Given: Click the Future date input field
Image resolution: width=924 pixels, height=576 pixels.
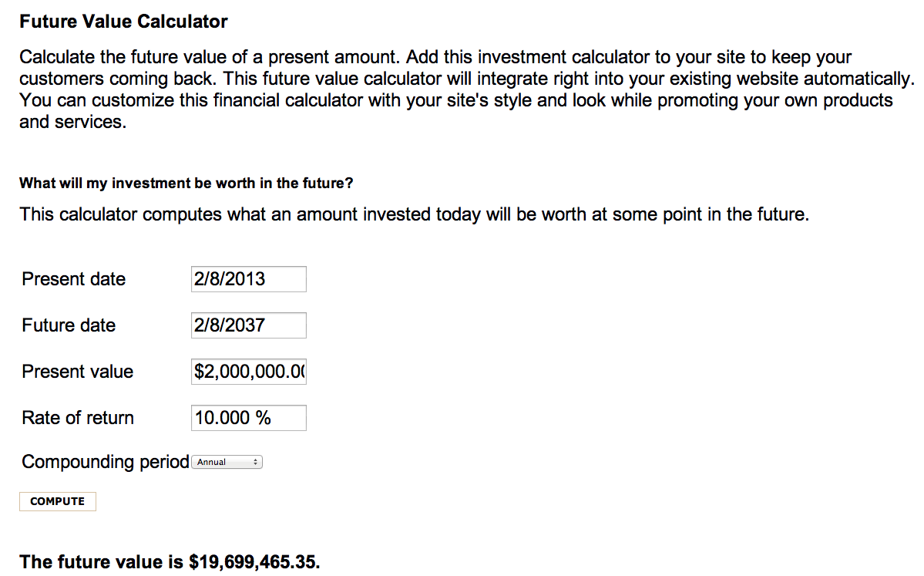Looking at the screenshot, I should point(248,325).
